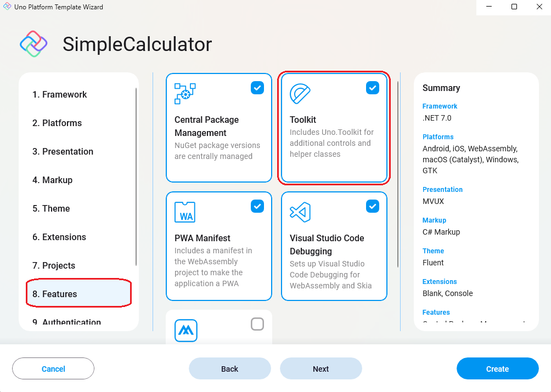Disable the PWA Manifest checkbox
Screen dimensions: 551x392
pos(257,206)
